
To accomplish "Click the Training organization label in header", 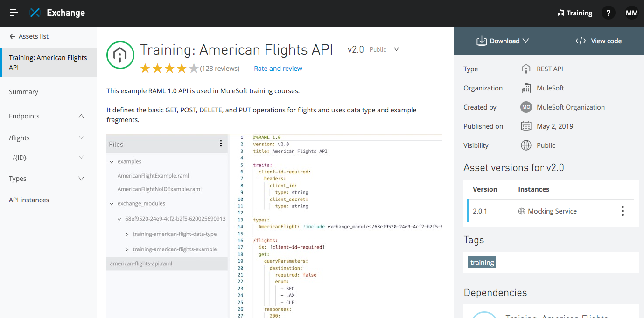I will (579, 13).
